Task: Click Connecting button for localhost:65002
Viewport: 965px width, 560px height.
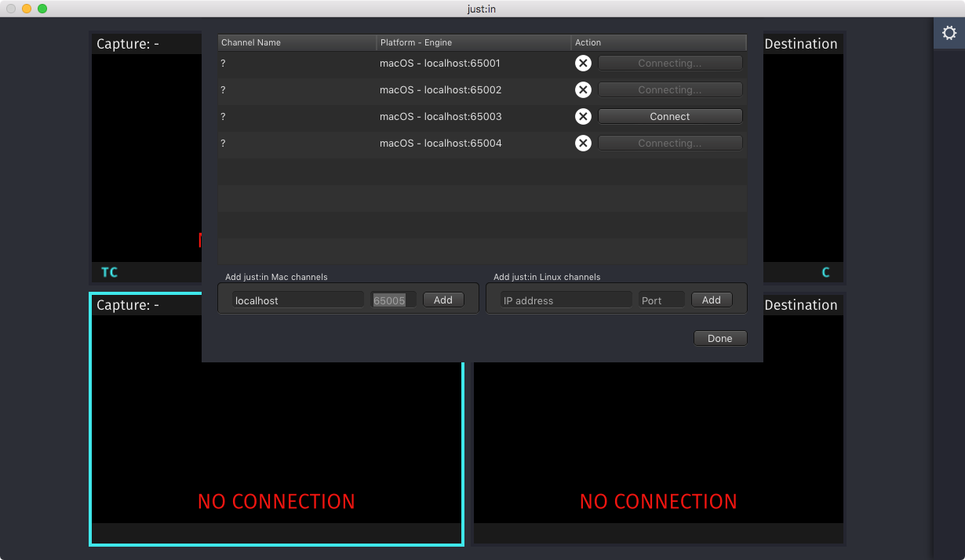Action: [670, 90]
